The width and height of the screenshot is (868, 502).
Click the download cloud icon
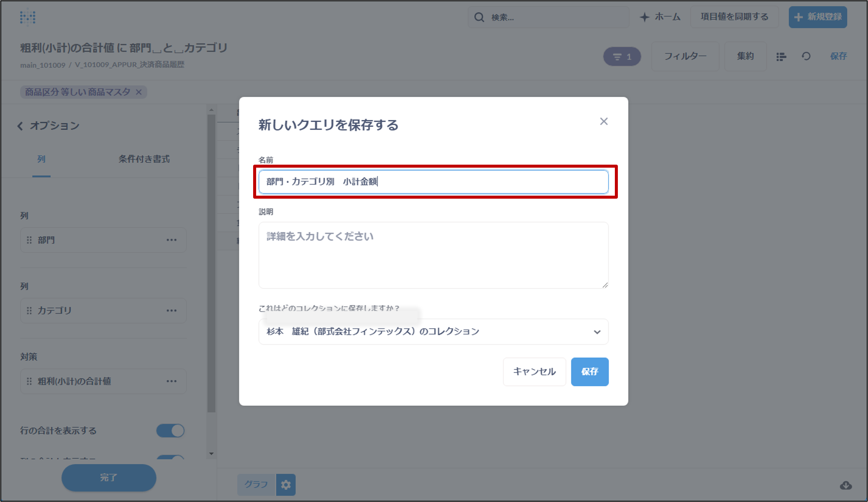click(846, 485)
